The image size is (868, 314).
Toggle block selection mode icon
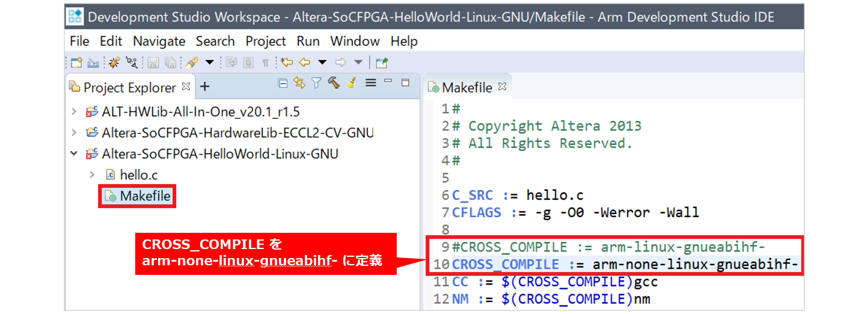(248, 62)
